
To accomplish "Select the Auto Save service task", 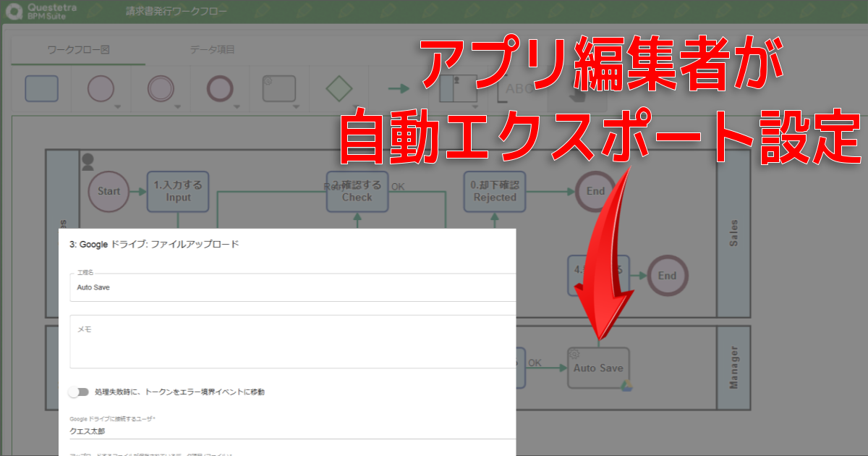I will coord(598,368).
